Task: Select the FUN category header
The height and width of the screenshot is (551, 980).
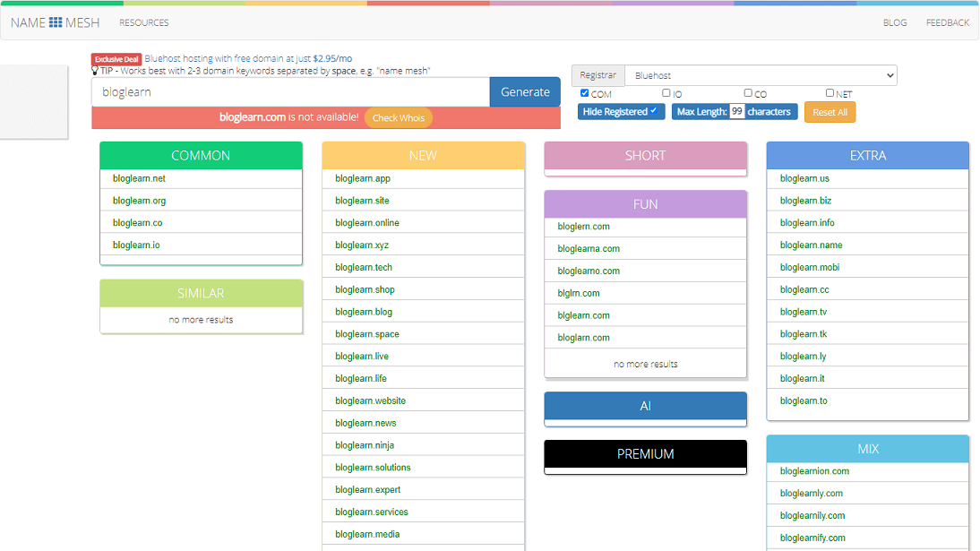Action: [646, 204]
